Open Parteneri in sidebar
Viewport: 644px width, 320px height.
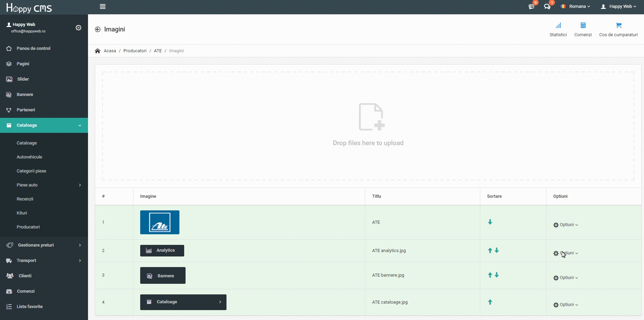click(x=44, y=110)
